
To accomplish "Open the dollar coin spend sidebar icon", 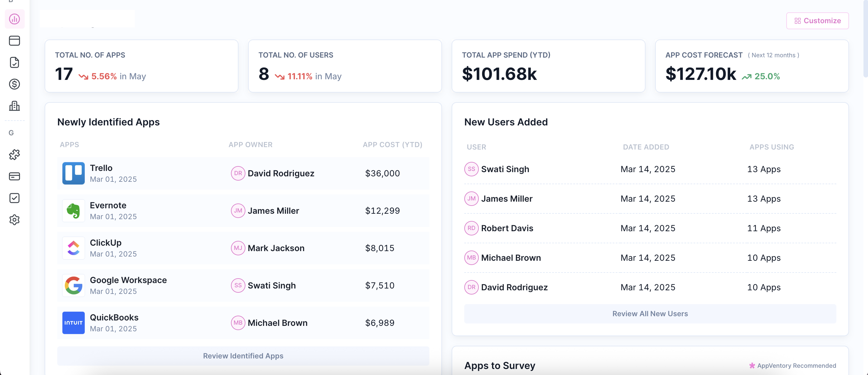I will (14, 84).
